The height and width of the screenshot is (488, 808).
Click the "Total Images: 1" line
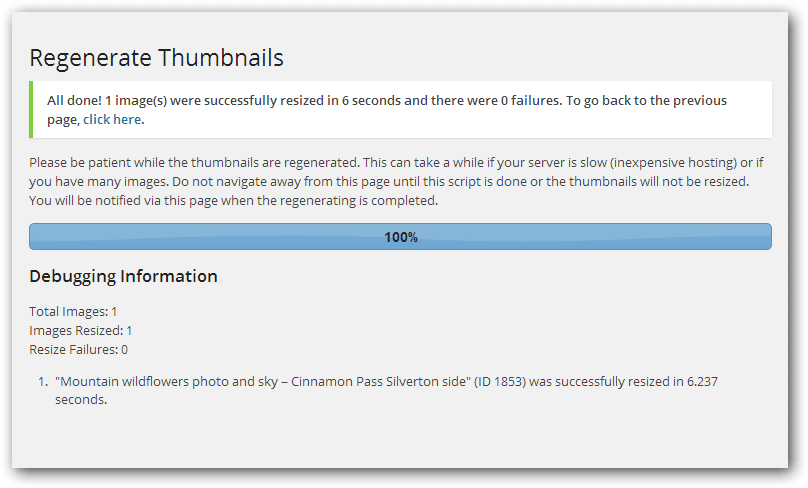click(x=73, y=312)
